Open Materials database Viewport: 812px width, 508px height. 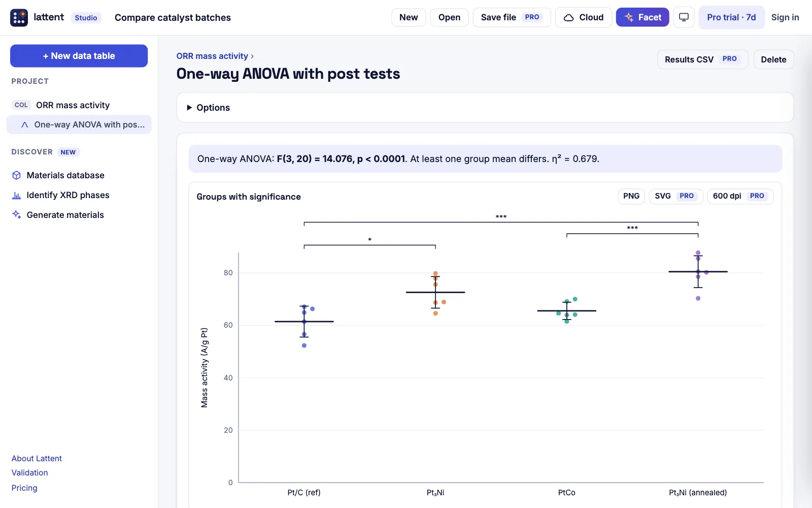(x=65, y=175)
